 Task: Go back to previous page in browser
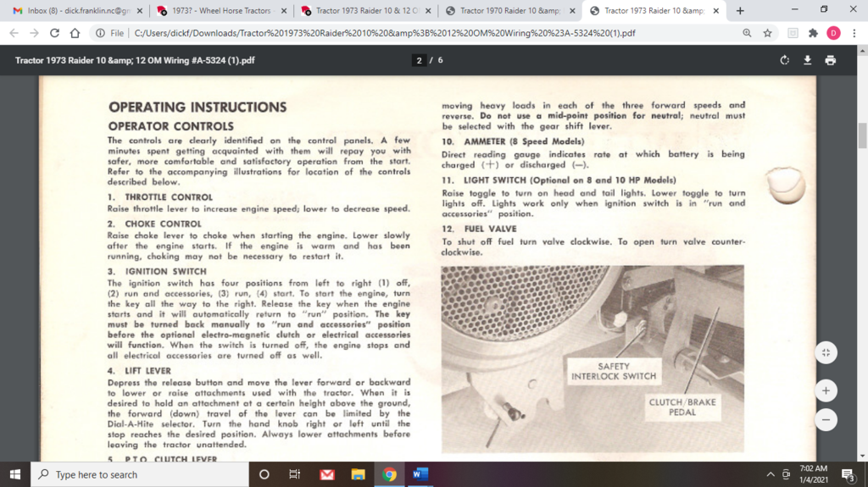click(14, 33)
